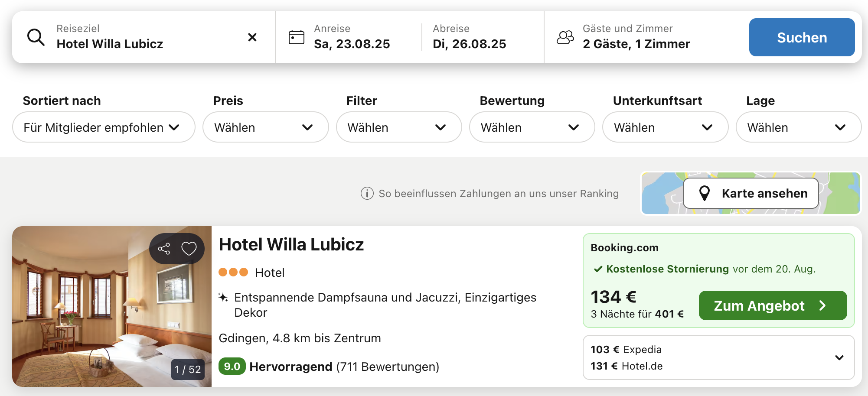This screenshot has width=868, height=396.
Task: Open the Unterkunftsart dropdown
Action: 665,127
